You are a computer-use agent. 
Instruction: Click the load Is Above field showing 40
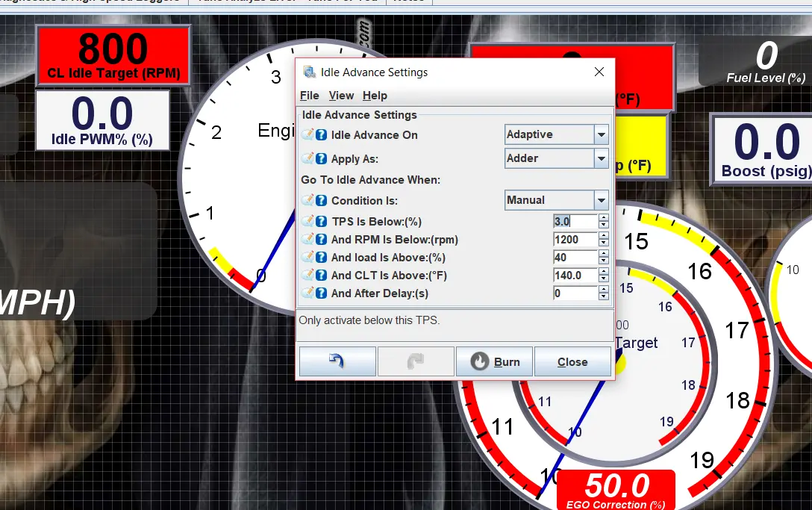click(575, 257)
